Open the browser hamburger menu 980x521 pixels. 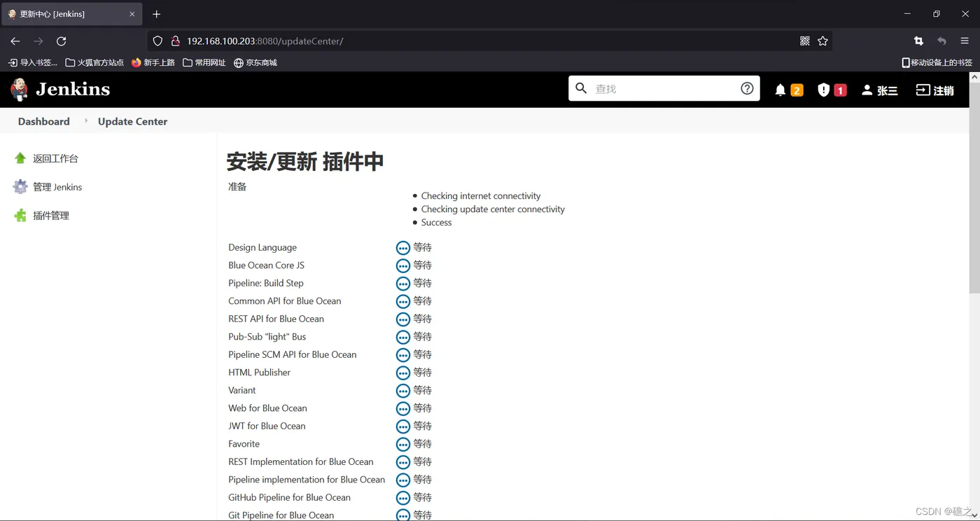tap(965, 41)
